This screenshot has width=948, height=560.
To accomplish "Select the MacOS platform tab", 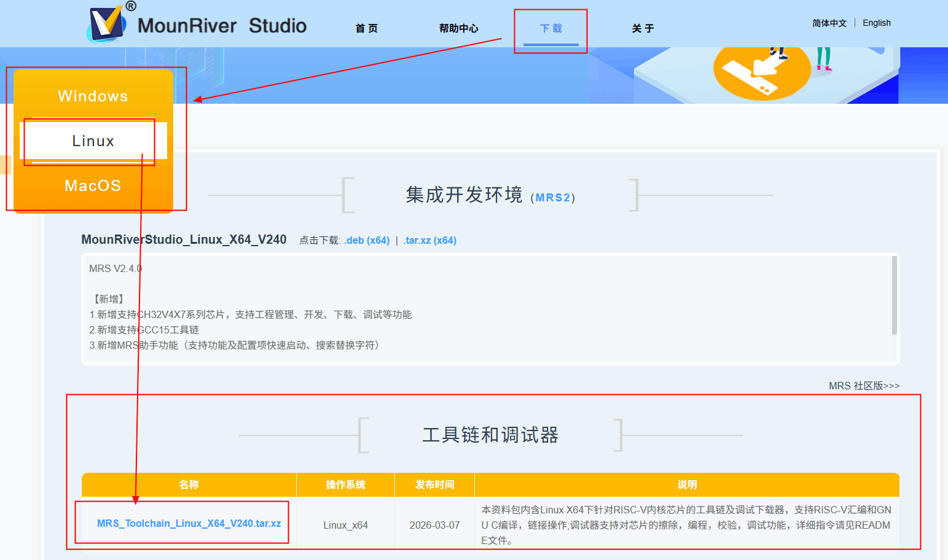I will (x=93, y=185).
